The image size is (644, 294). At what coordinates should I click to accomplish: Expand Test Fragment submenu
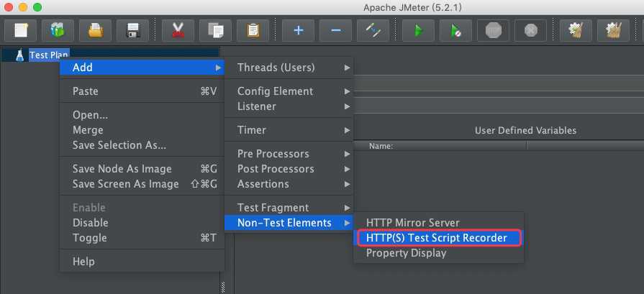tap(289, 208)
